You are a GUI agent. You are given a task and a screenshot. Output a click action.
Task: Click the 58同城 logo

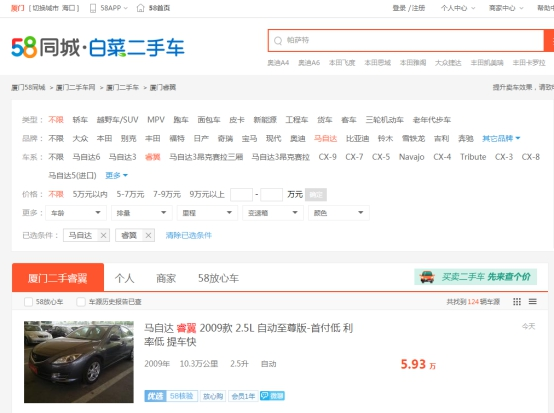tap(98, 47)
